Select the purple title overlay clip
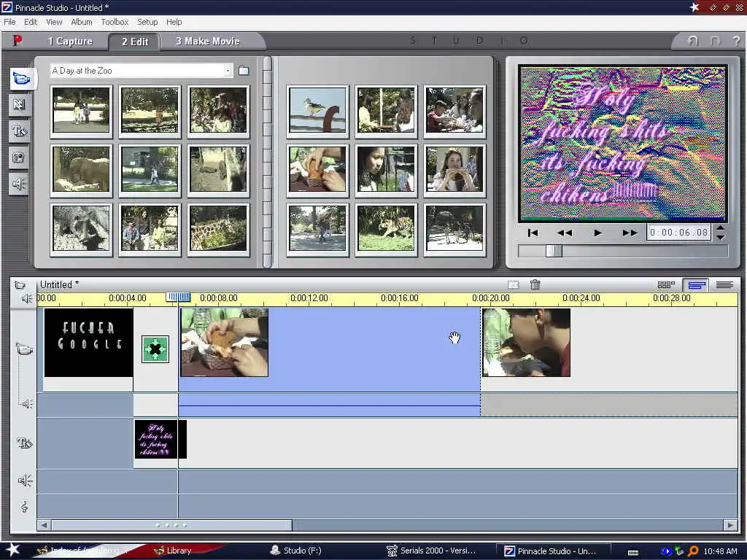The width and height of the screenshot is (747, 560). coord(160,439)
